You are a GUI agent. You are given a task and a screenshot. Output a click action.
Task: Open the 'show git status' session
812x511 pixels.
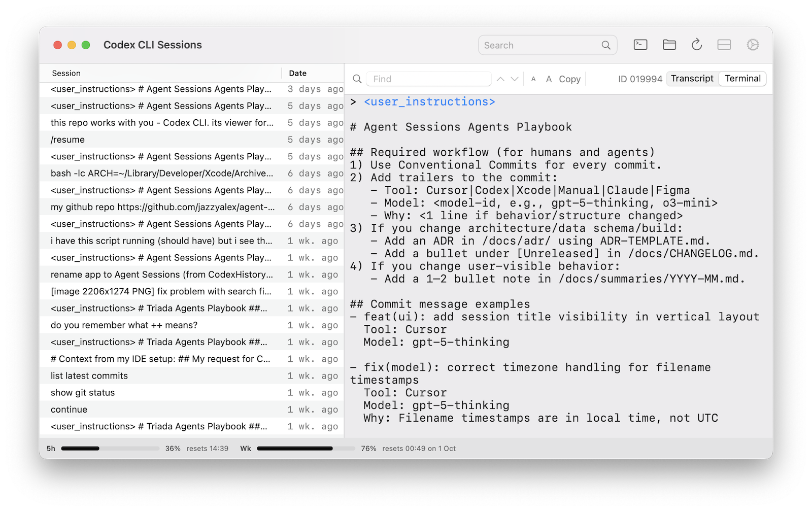point(83,392)
